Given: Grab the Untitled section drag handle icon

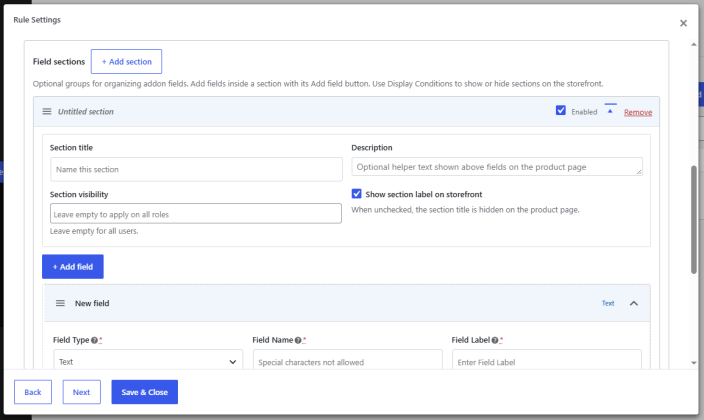Looking at the screenshot, I should point(47,111).
